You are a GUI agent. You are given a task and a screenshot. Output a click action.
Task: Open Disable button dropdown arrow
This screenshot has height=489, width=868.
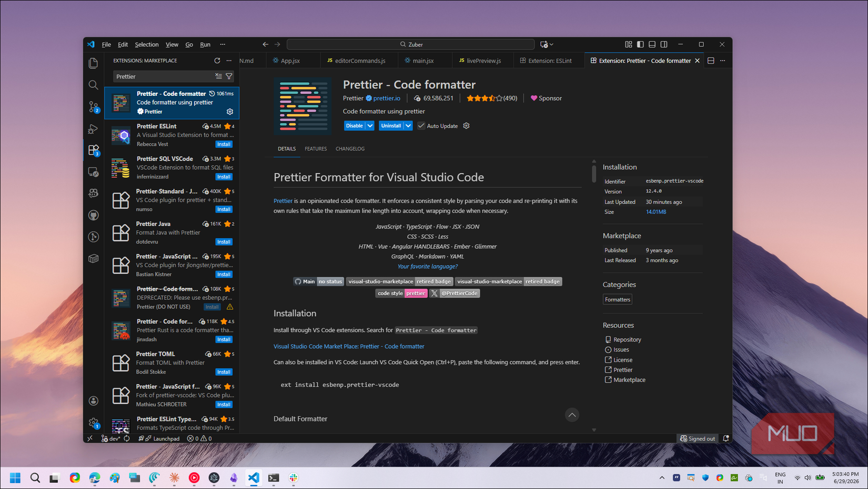[x=370, y=126]
